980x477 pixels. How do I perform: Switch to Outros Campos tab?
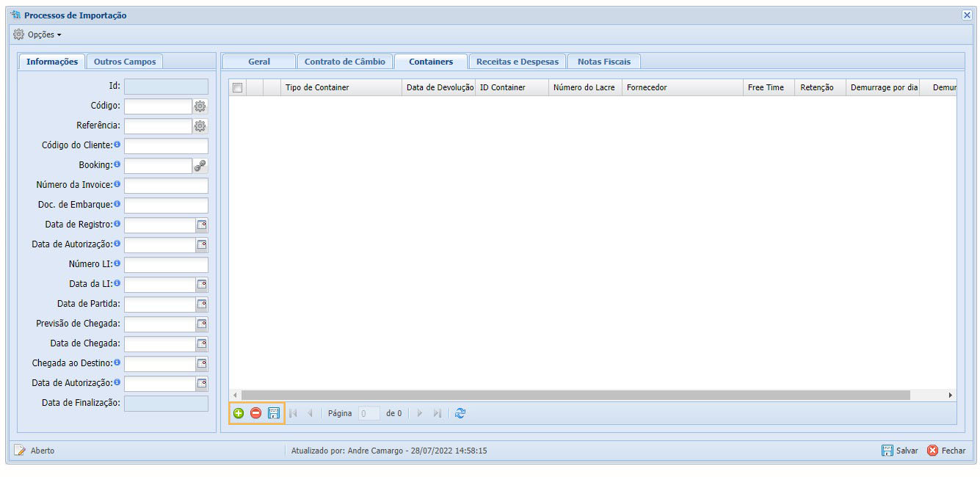pos(125,62)
